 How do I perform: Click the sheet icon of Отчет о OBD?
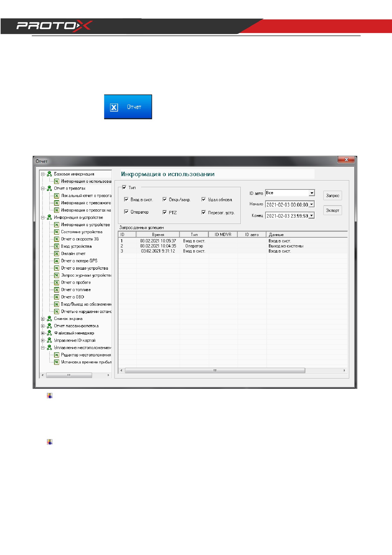click(57, 297)
